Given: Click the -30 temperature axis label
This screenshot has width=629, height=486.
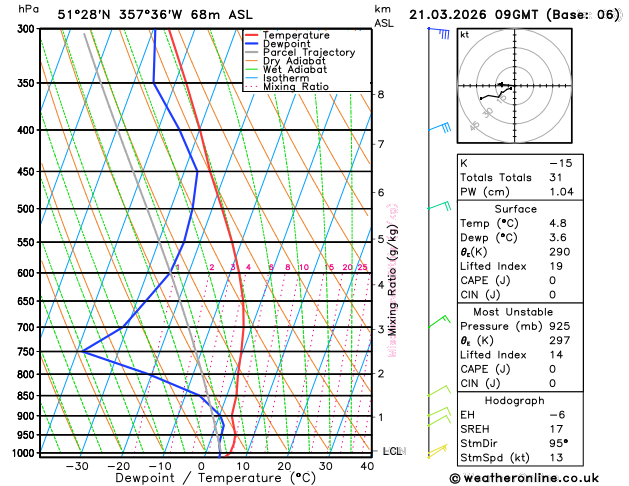Looking at the screenshot, I should pos(77,466).
